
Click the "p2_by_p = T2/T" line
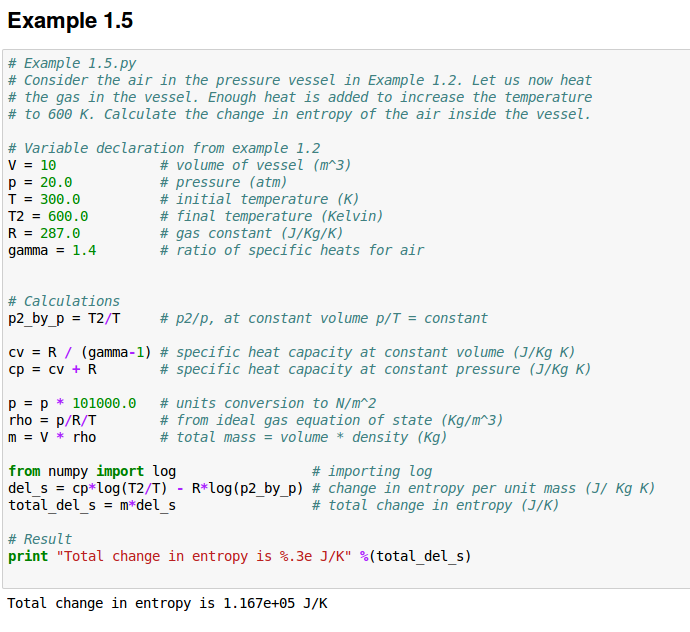tap(64, 318)
